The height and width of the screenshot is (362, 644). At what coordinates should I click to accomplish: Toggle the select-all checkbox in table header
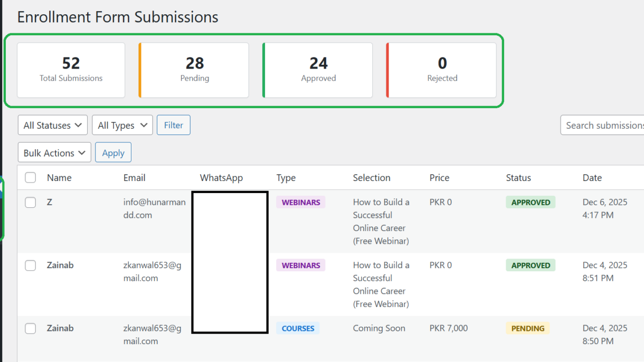tap(31, 178)
